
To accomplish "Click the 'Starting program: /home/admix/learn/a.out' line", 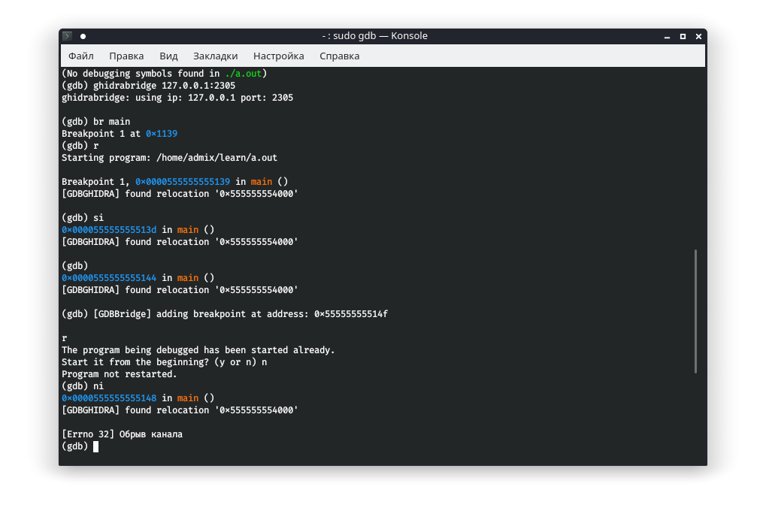I will pos(170,158).
